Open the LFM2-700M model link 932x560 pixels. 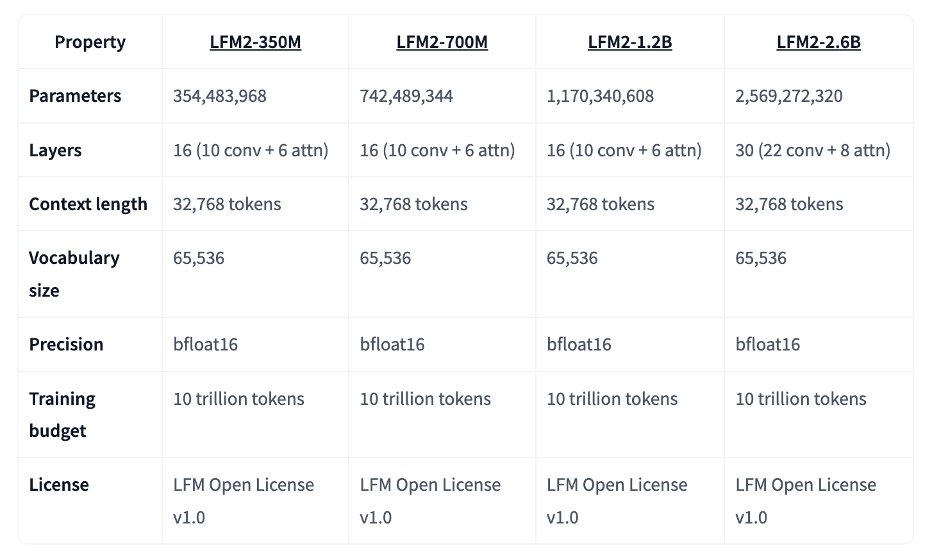point(442,42)
